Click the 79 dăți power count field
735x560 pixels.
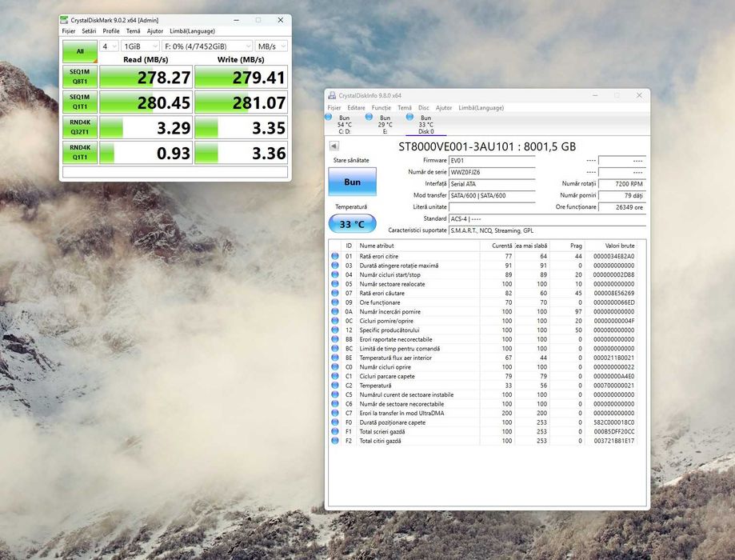coord(622,195)
